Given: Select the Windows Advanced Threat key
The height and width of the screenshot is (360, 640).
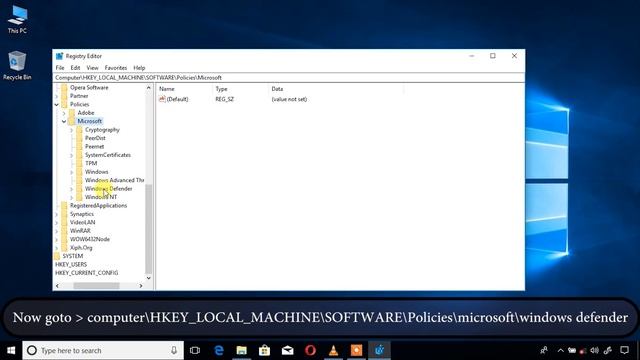Looking at the screenshot, I should (114, 180).
